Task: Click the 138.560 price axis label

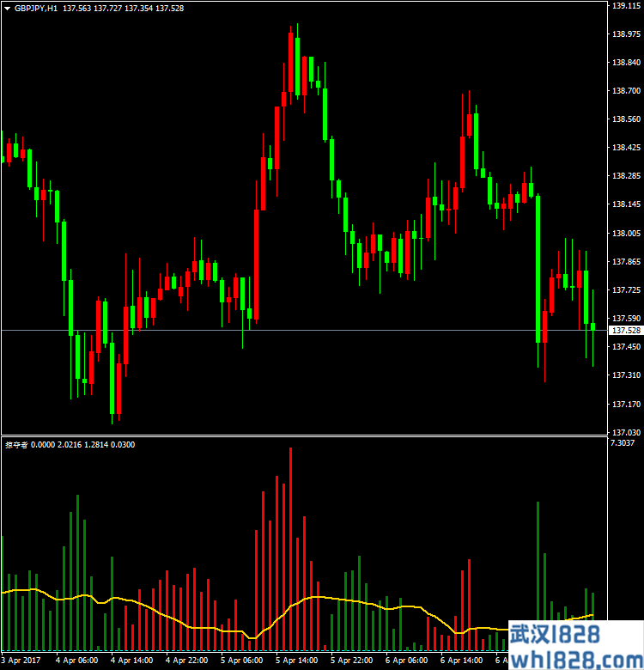Action: point(626,119)
